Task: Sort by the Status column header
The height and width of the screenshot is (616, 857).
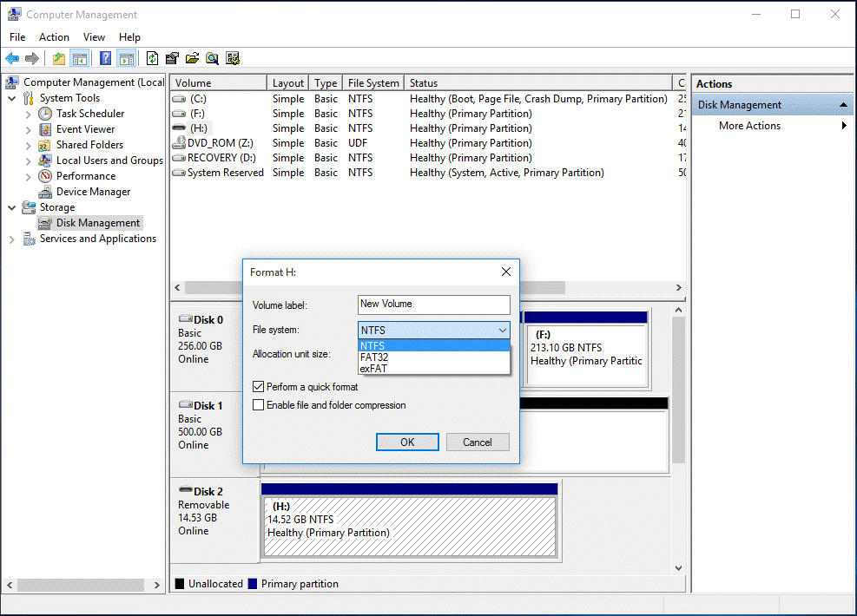Action: [537, 83]
